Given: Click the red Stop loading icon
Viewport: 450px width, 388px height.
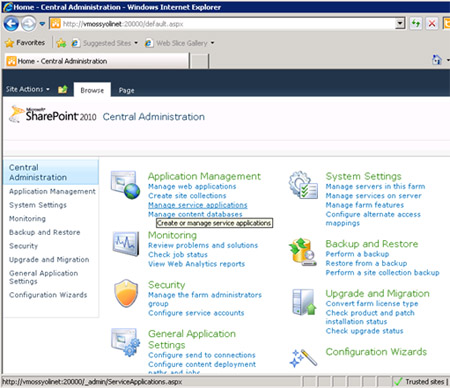Looking at the screenshot, I should (x=432, y=24).
